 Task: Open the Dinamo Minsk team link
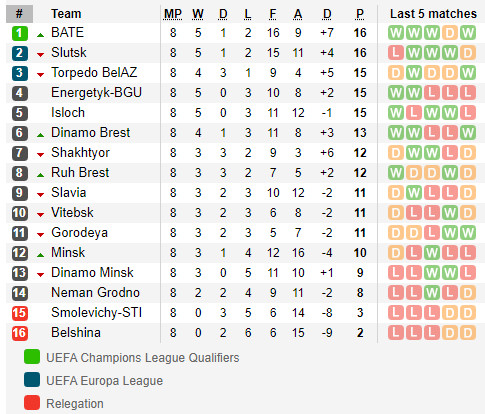click(92, 273)
